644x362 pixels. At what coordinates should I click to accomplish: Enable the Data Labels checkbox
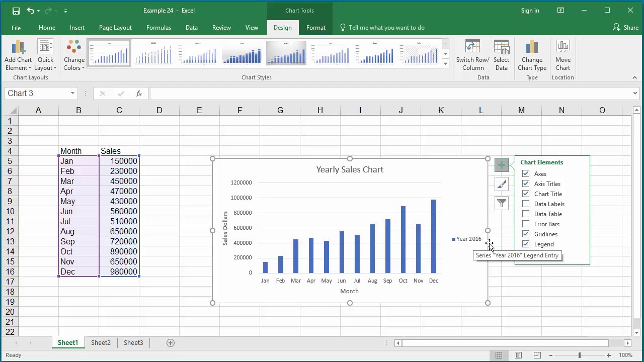click(526, 204)
